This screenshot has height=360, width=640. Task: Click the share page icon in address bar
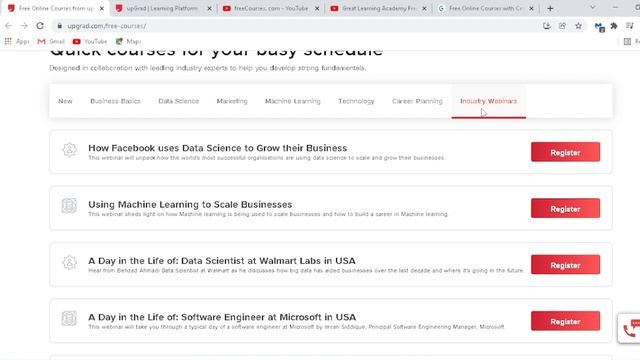click(x=562, y=26)
